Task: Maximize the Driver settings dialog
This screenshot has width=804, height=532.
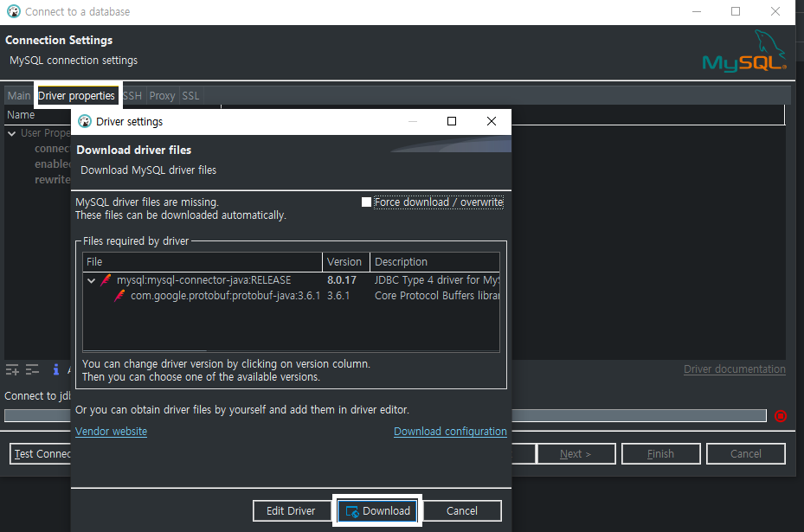Action: tap(452, 121)
